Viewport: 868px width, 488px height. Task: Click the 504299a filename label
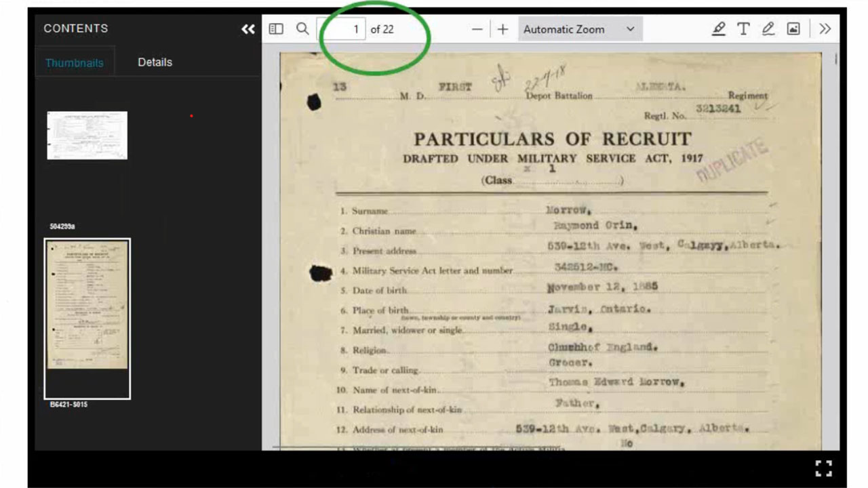tap(62, 225)
